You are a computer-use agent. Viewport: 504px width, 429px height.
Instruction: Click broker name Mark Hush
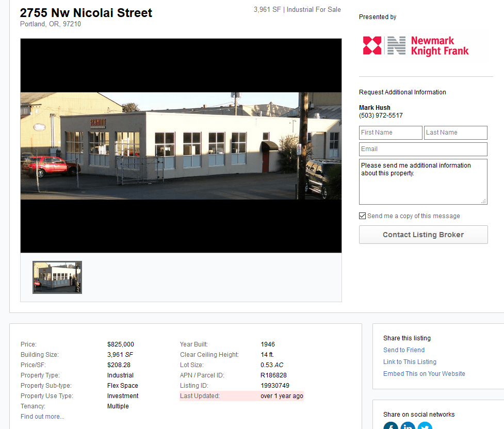point(375,108)
